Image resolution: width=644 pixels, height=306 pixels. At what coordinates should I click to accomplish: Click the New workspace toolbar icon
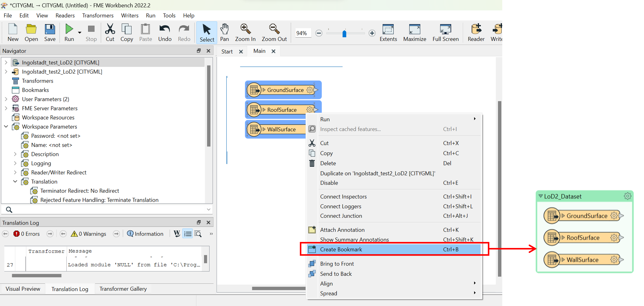click(x=13, y=32)
